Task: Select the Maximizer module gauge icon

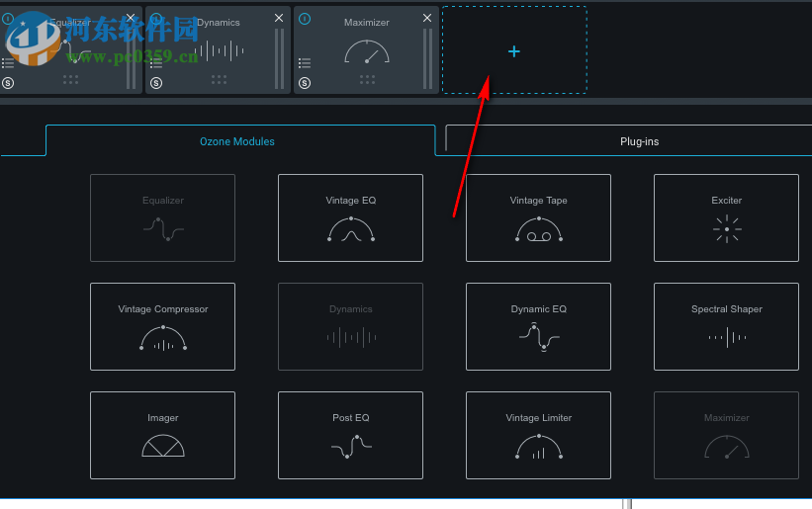Action: tap(367, 51)
